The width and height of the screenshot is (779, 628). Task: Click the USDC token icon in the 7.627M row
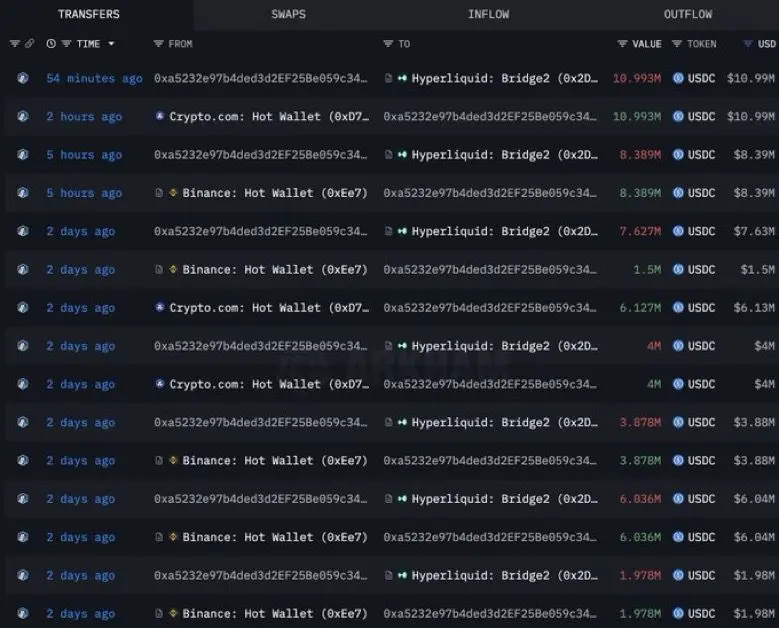pyautogui.click(x=678, y=231)
